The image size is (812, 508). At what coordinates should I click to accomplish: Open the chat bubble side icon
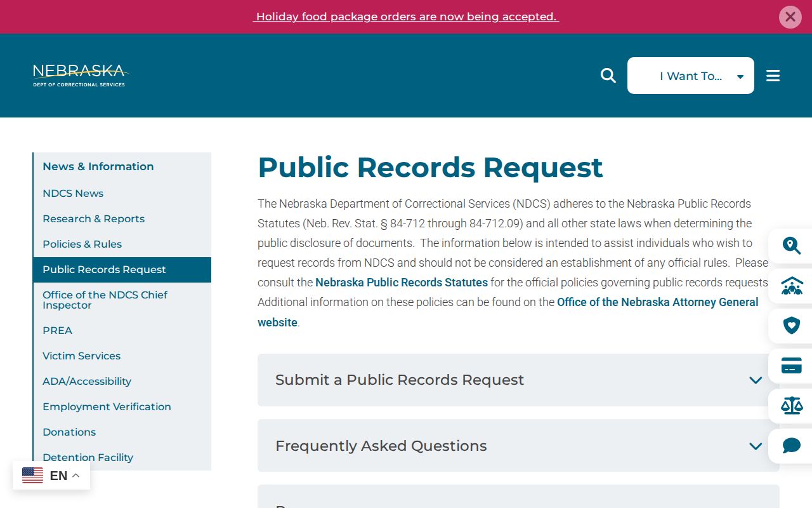click(791, 446)
